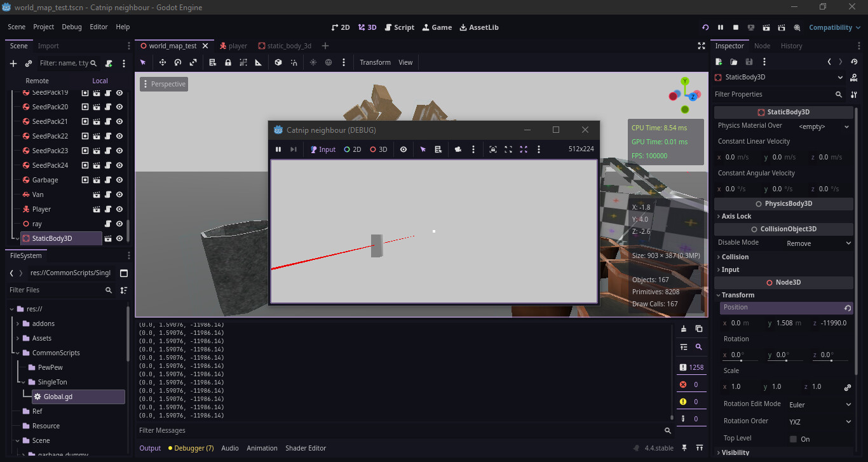
Task: Switch to the player scene tab
Action: point(233,46)
